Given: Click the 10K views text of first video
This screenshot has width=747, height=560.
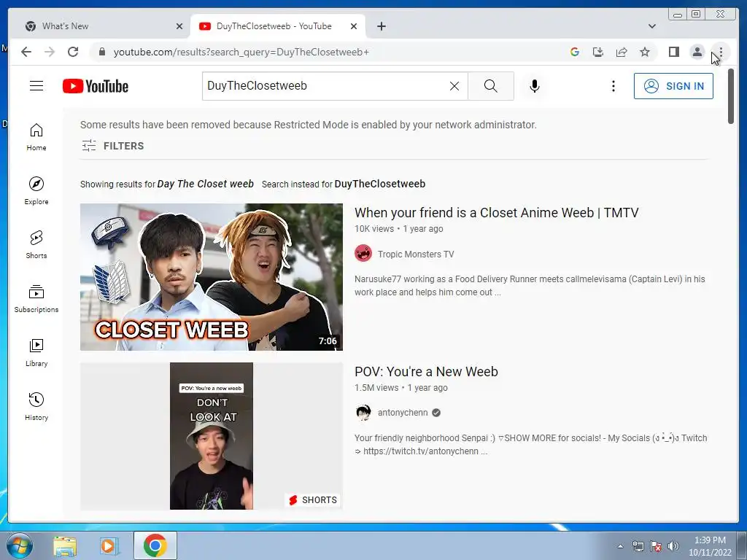Looking at the screenshot, I should pos(374,228).
